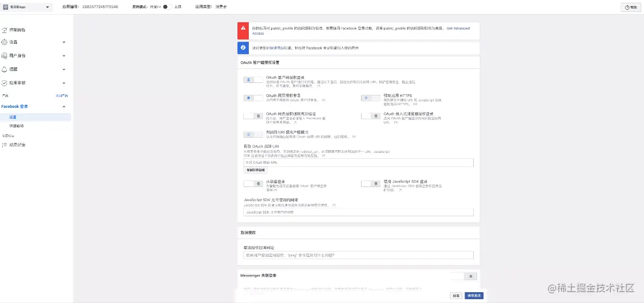Toggle the JavaScript SDK login switch

[371, 184]
